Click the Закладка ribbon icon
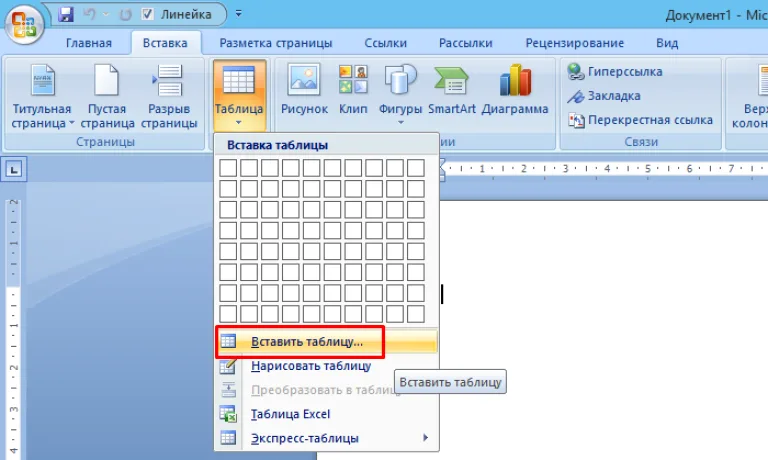The image size is (768, 460). click(576, 96)
